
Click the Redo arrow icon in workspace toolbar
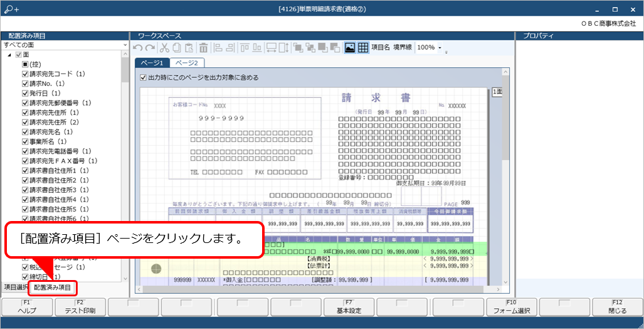click(150, 48)
